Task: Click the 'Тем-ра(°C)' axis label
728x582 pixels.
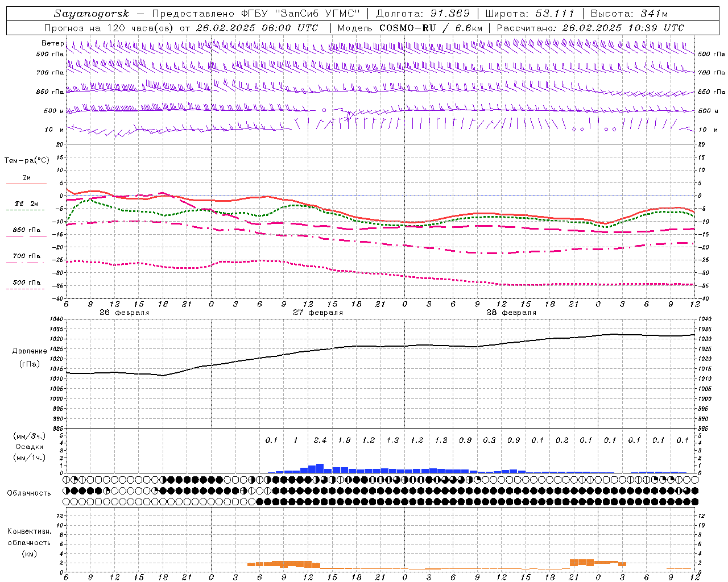Action: [27, 161]
